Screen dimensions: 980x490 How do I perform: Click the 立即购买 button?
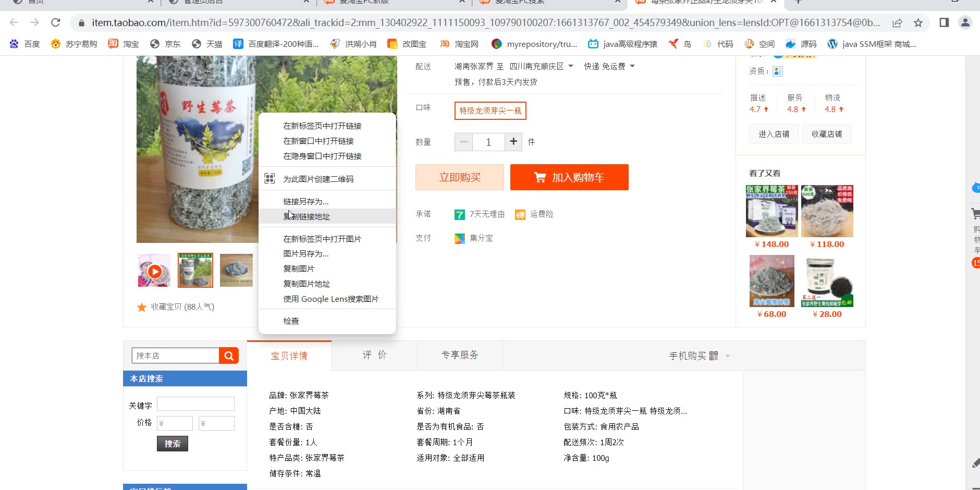pyautogui.click(x=460, y=177)
